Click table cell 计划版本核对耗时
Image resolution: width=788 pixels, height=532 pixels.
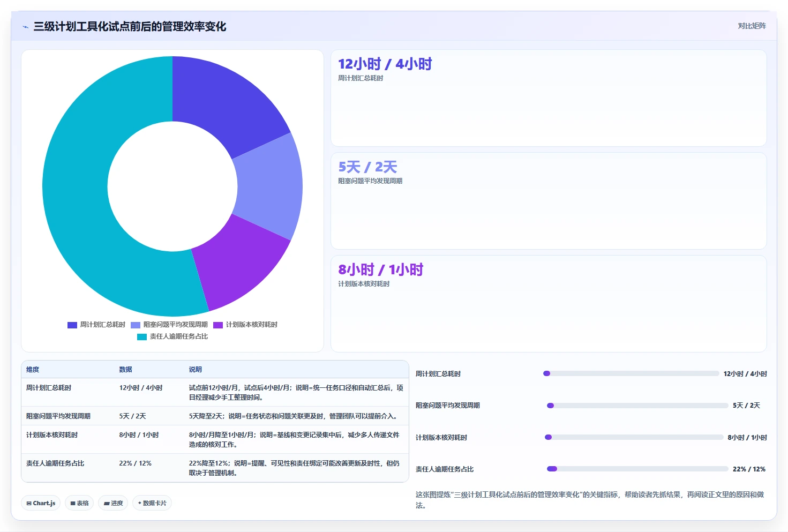pyautogui.click(x=52, y=435)
